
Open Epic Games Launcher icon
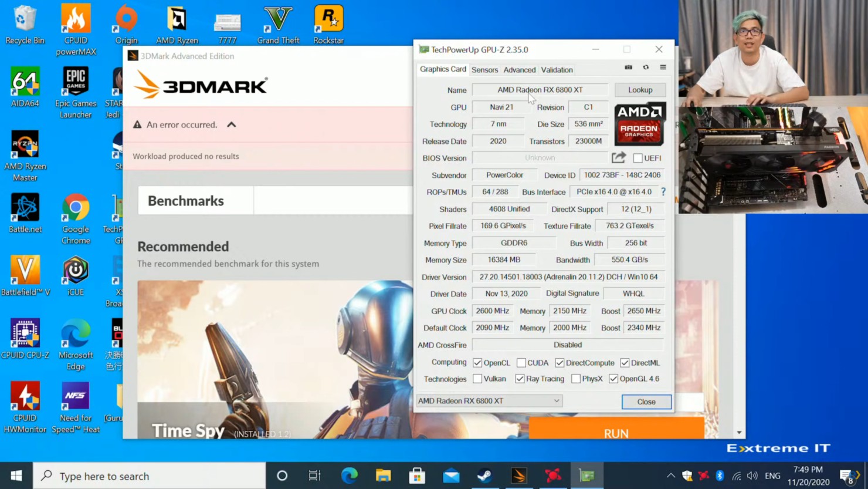point(76,93)
